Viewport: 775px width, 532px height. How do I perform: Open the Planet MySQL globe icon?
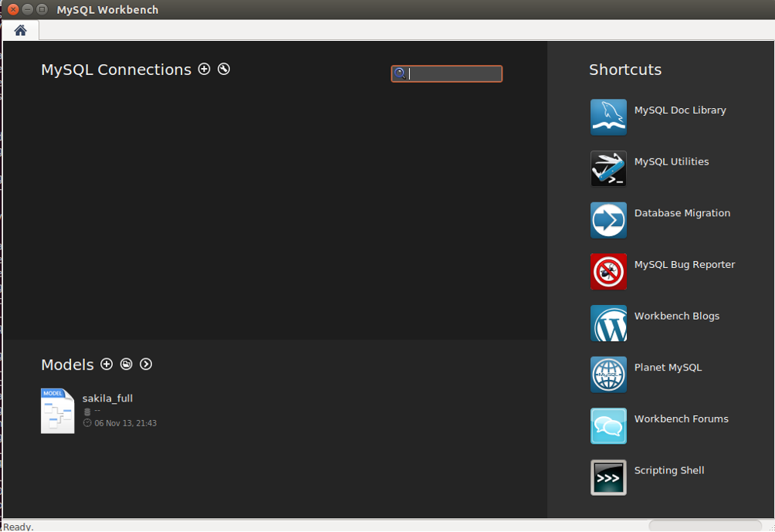coord(608,374)
